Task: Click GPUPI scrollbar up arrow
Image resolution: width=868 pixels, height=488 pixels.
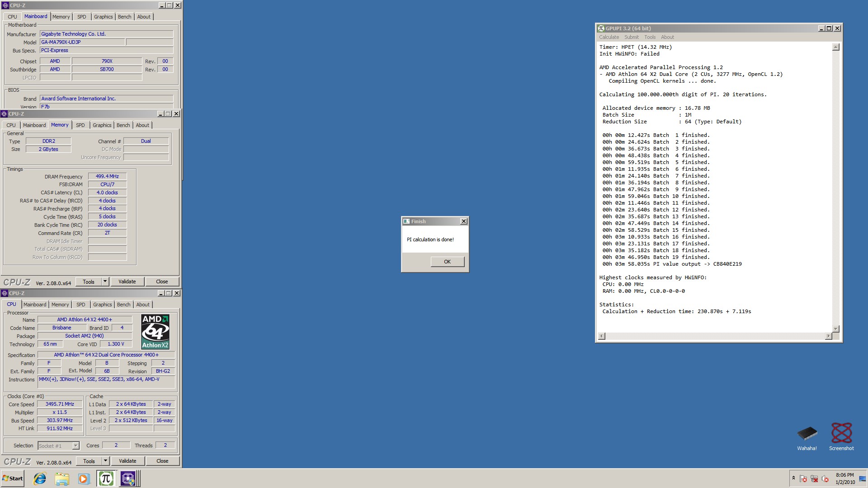Action: [x=835, y=47]
